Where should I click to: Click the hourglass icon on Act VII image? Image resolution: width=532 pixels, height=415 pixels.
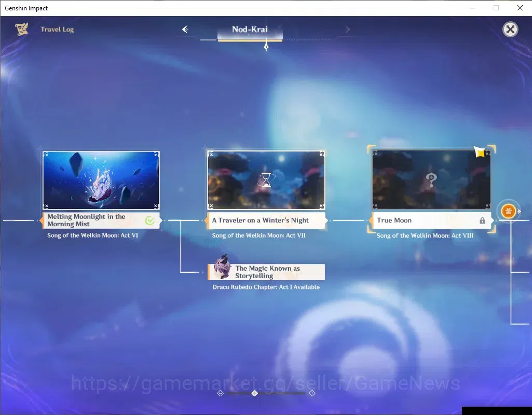[x=266, y=180]
